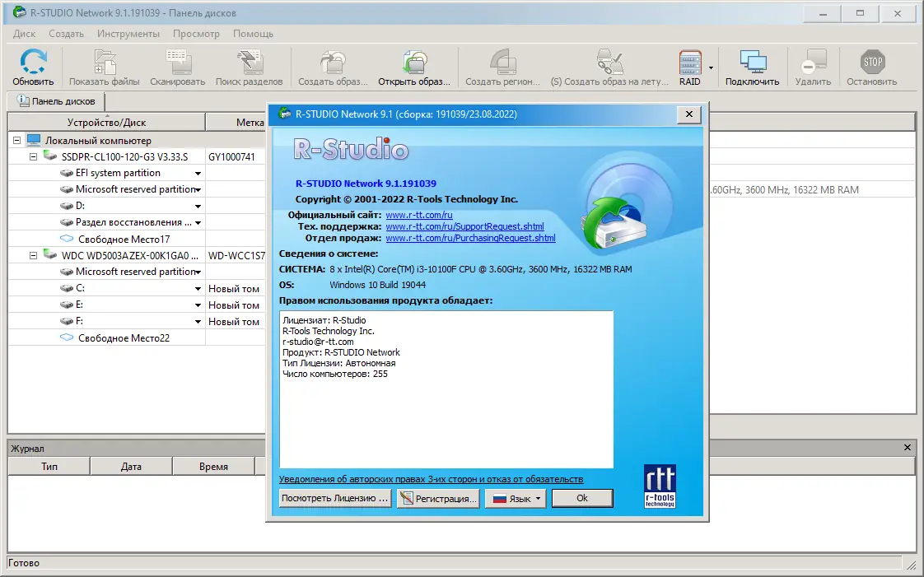Image resolution: width=924 pixels, height=577 pixels.
Task: Open Раздел восстановления dropdown arrow
Action: [x=198, y=223]
